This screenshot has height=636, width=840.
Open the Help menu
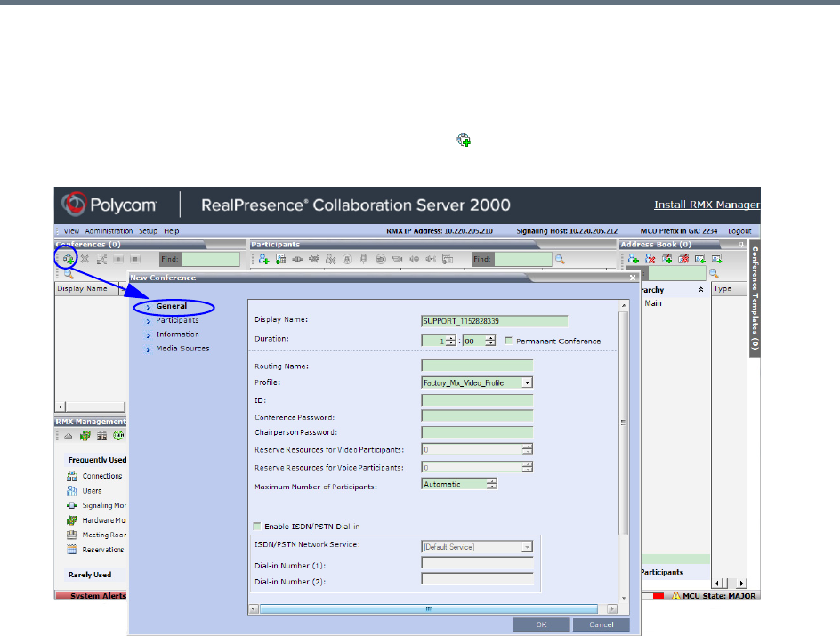point(172,231)
